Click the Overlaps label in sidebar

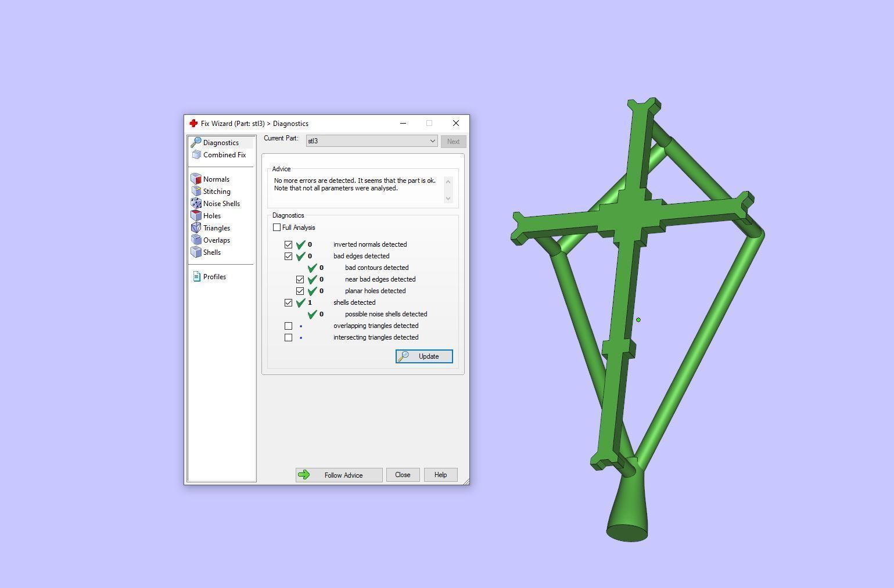point(217,240)
